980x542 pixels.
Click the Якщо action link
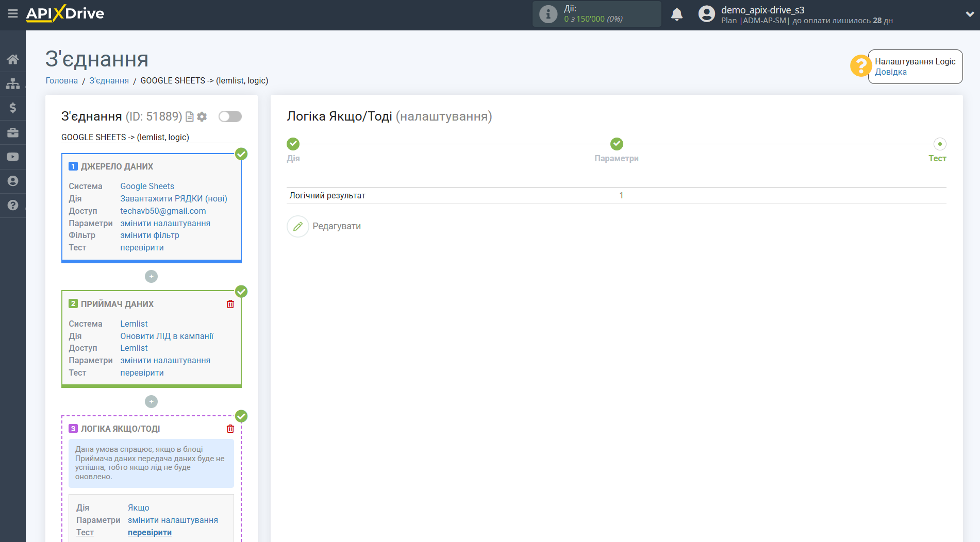click(x=139, y=508)
